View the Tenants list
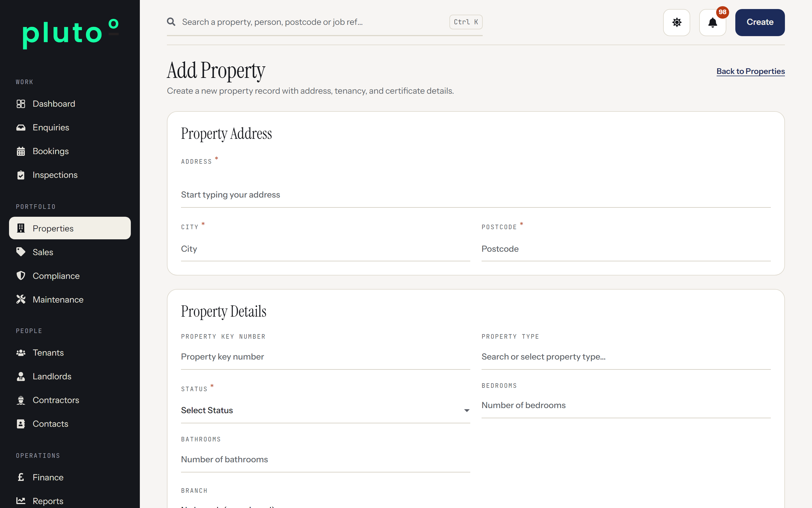The width and height of the screenshot is (812, 508). click(x=70, y=352)
